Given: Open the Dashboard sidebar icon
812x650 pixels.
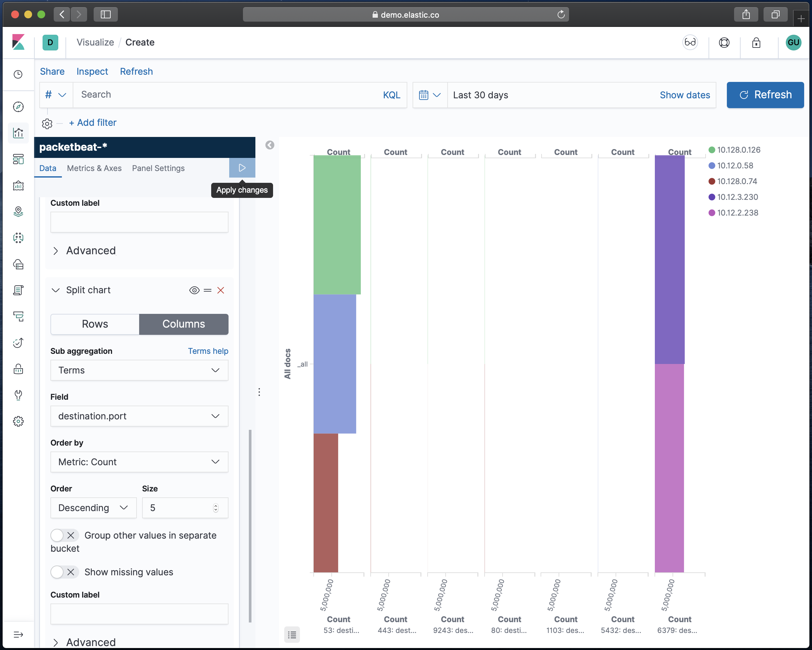Looking at the screenshot, I should click(18, 160).
